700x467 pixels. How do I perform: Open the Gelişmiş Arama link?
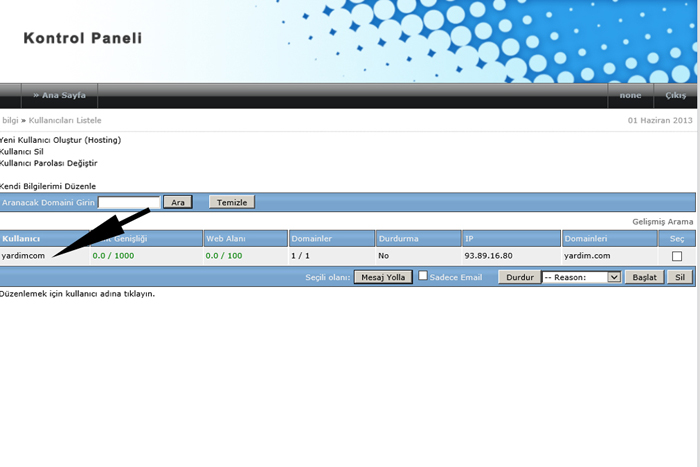pyautogui.click(x=662, y=220)
